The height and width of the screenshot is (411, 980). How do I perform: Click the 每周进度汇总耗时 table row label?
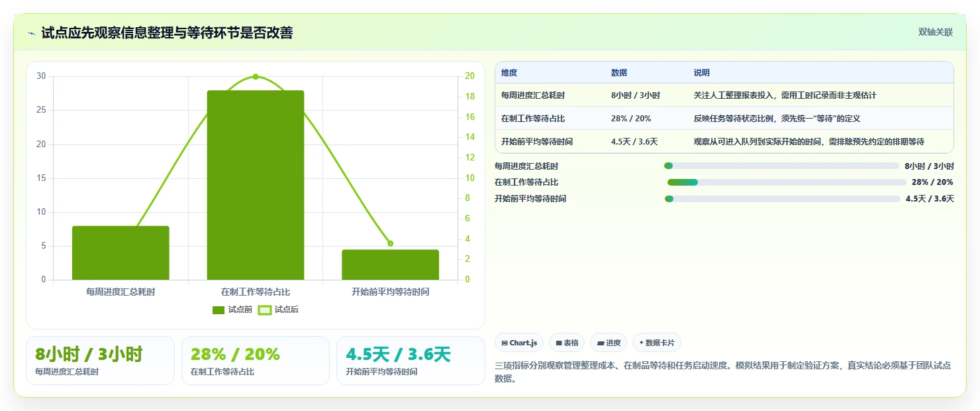[x=533, y=95]
